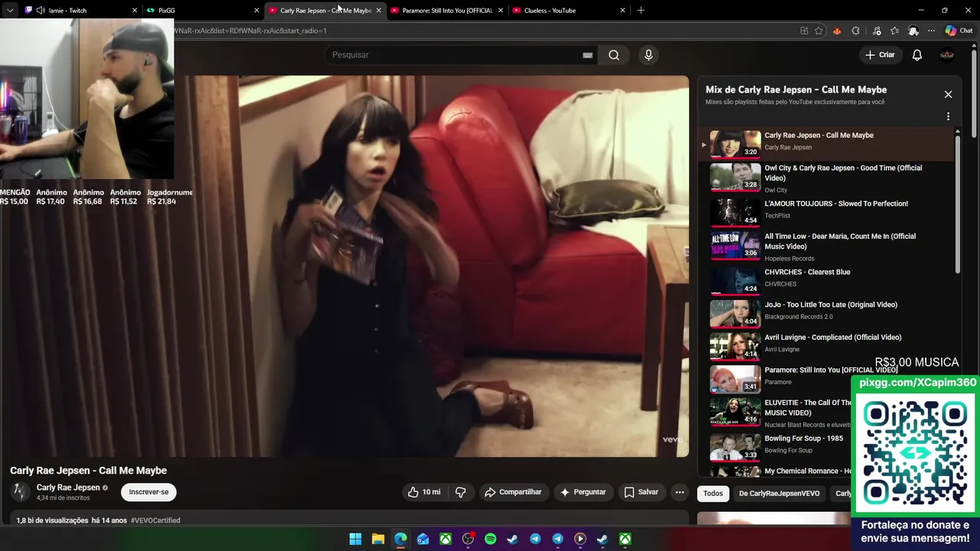Open the #VEVOCertified hashtag link
Image resolution: width=980 pixels, height=551 pixels.
coord(155,520)
